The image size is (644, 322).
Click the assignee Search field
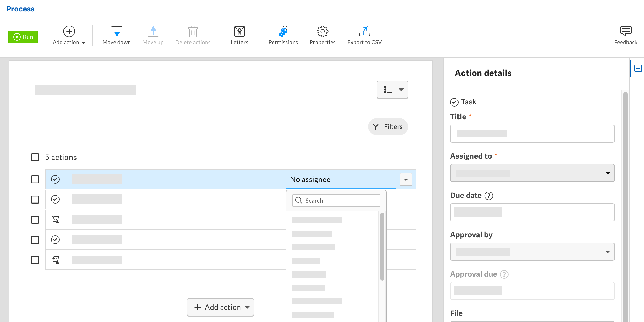coord(336,200)
